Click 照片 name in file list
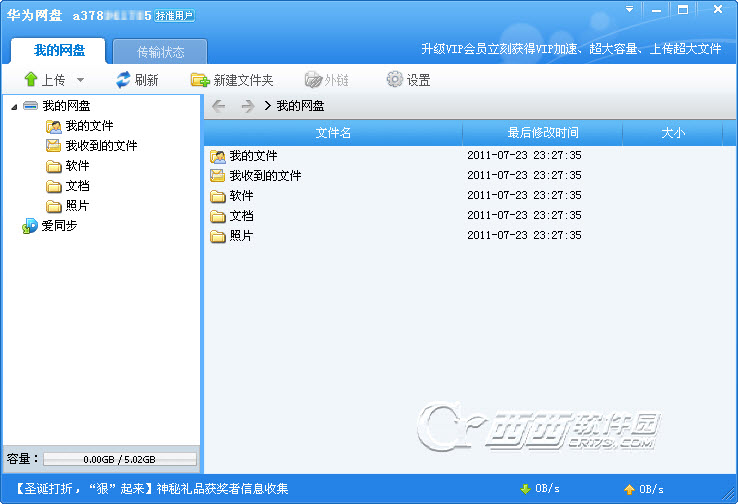The height and width of the screenshot is (504, 738). click(241, 235)
